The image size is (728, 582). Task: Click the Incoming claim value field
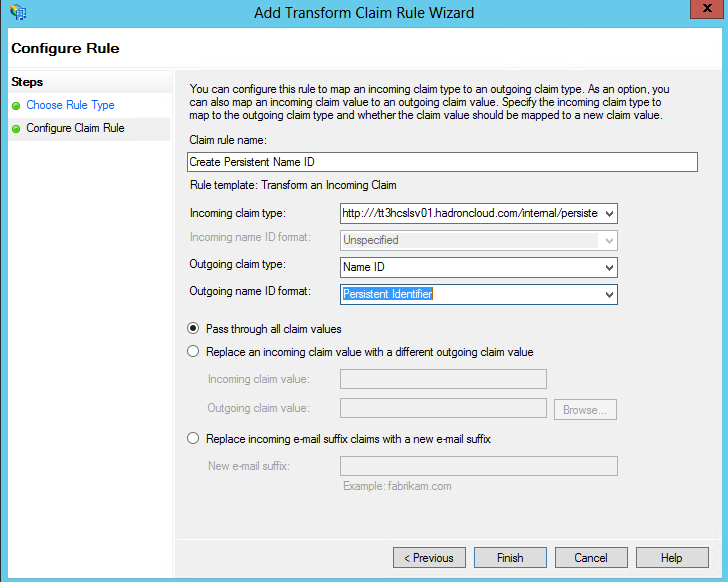click(x=443, y=379)
